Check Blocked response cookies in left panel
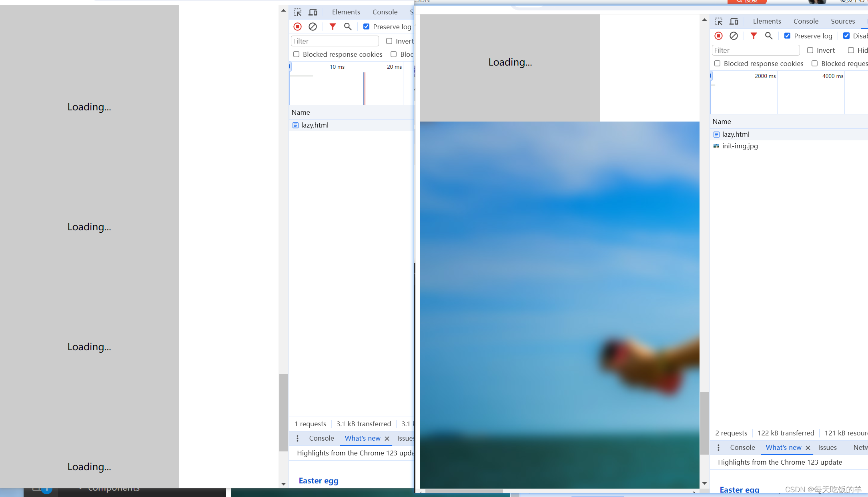This screenshot has height=497, width=868. pyautogui.click(x=297, y=54)
